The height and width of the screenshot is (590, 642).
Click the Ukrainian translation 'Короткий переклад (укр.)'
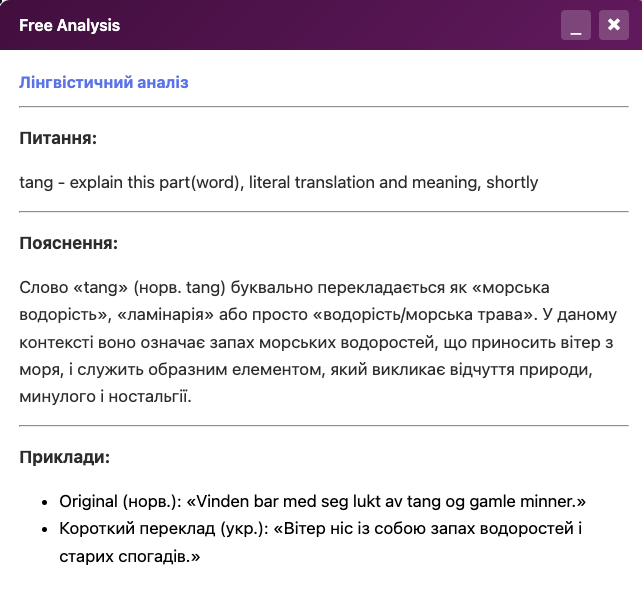pos(321,542)
